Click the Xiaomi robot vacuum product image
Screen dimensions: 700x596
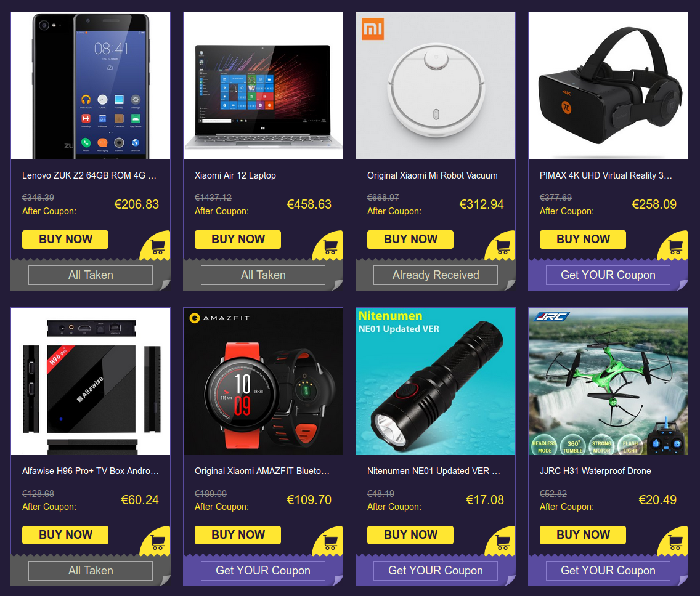(435, 86)
